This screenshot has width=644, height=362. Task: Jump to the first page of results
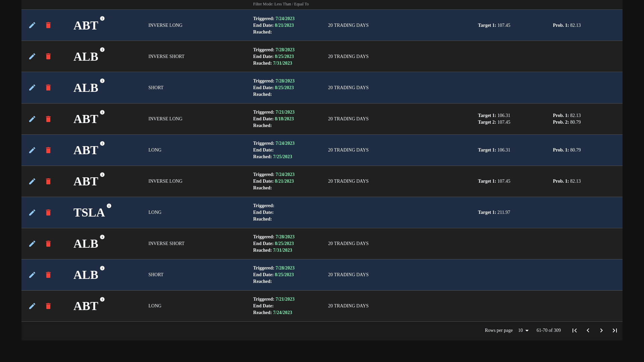tap(575, 330)
